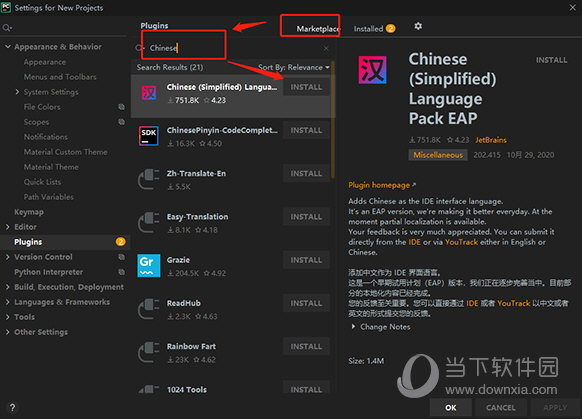This screenshot has height=419, width=582.
Task: Expand the Tools section
Action: [x=7, y=317]
